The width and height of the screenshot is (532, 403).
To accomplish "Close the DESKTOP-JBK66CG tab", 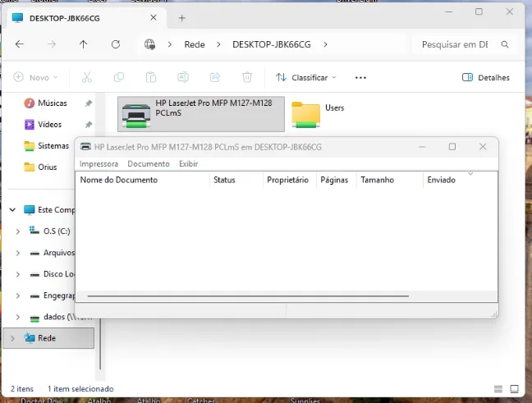I will (x=154, y=17).
